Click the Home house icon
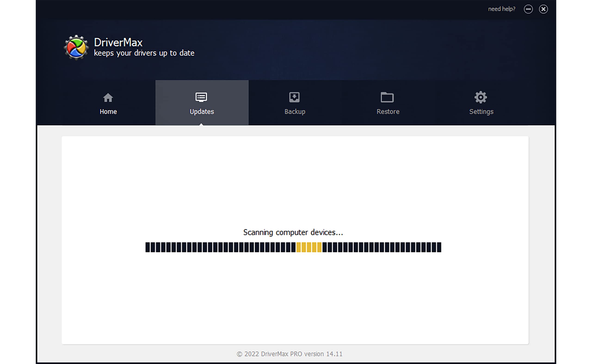 point(108,98)
